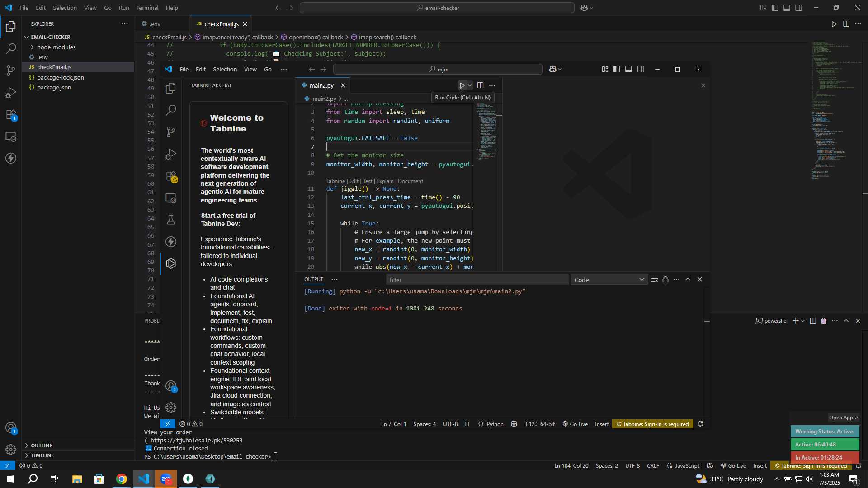Click the Output Filter input field

coord(477,280)
